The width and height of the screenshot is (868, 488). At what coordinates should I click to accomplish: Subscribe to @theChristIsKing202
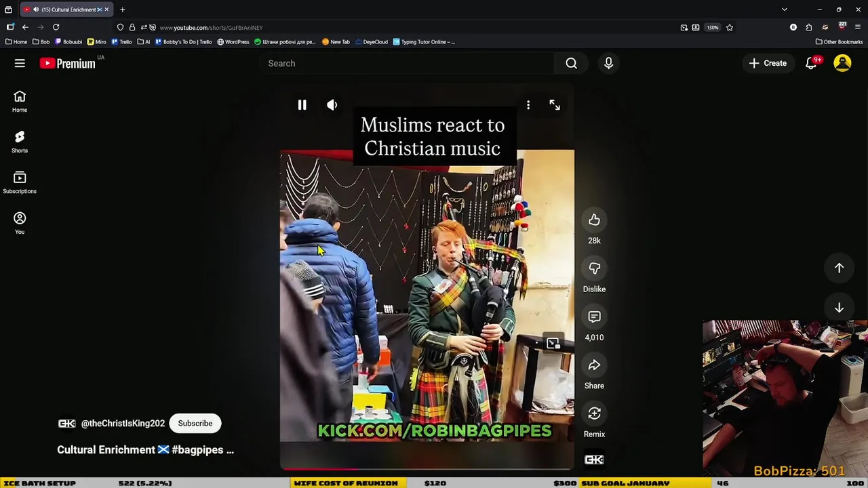pyautogui.click(x=195, y=423)
